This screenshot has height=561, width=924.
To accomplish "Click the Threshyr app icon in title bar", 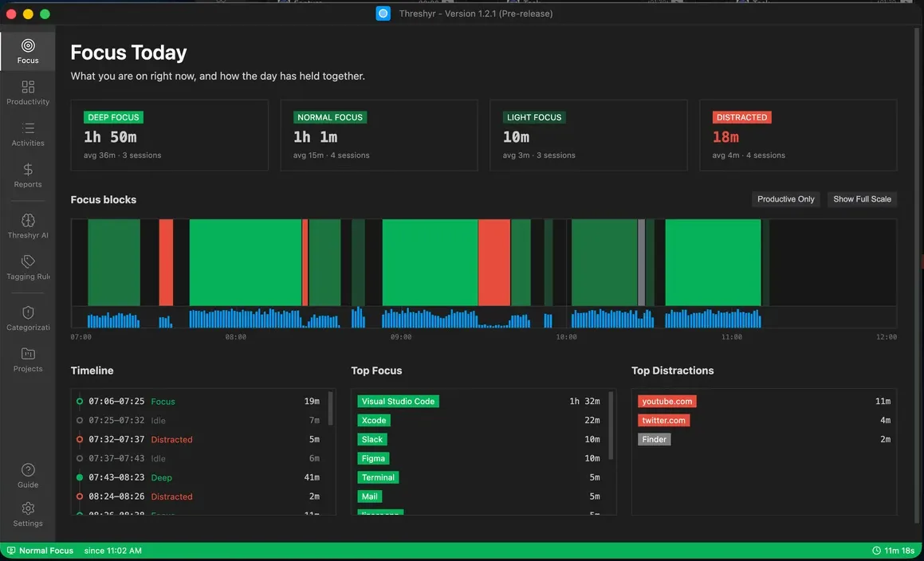I will tap(383, 14).
